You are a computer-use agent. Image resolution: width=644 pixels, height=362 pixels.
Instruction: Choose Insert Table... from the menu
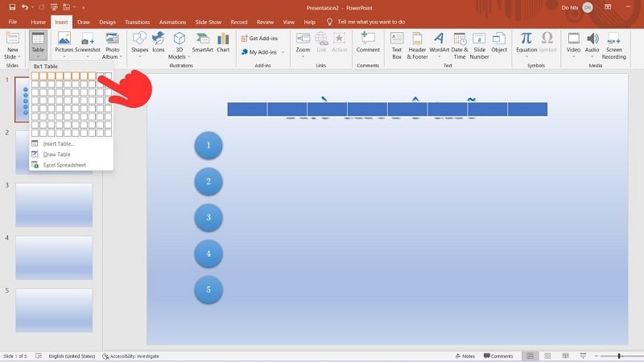coord(58,144)
